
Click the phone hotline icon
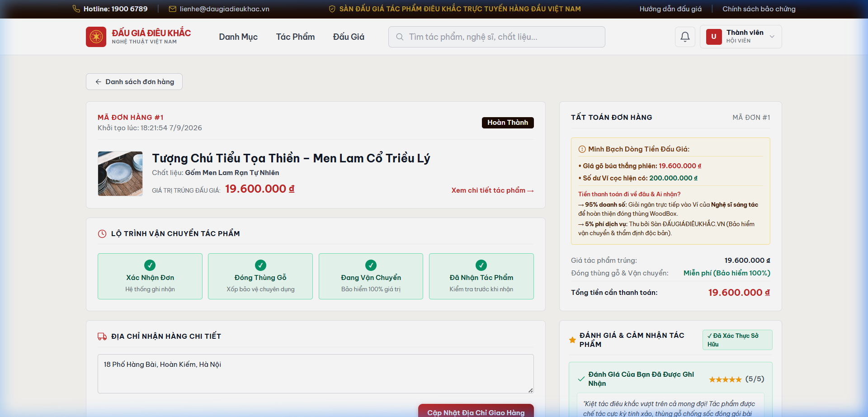pyautogui.click(x=76, y=9)
